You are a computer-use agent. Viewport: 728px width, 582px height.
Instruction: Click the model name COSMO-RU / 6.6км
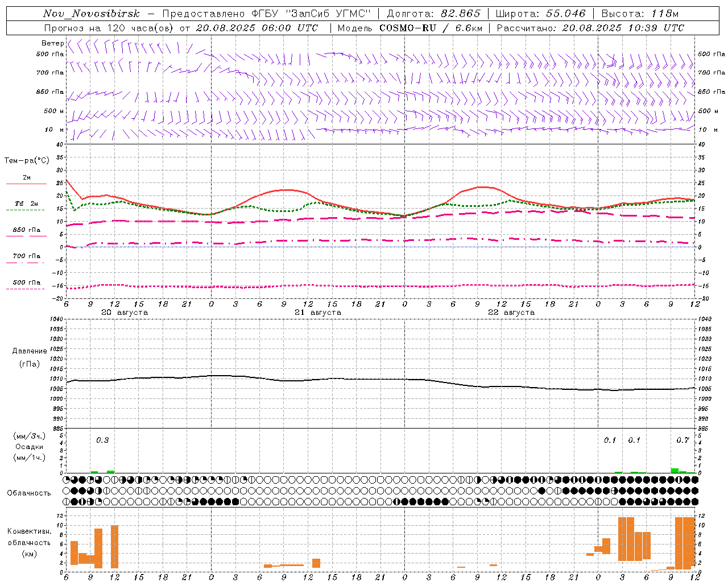pos(431,28)
